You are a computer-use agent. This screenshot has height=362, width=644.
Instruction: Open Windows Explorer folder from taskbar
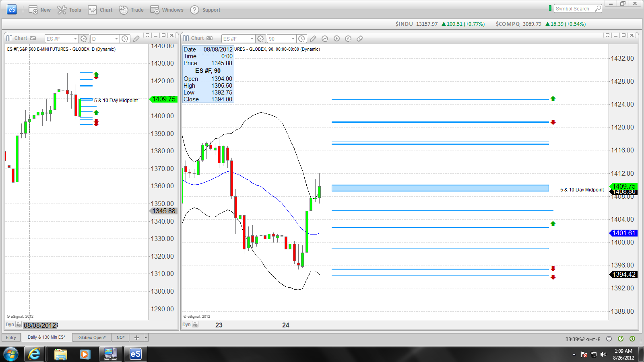click(x=60, y=354)
